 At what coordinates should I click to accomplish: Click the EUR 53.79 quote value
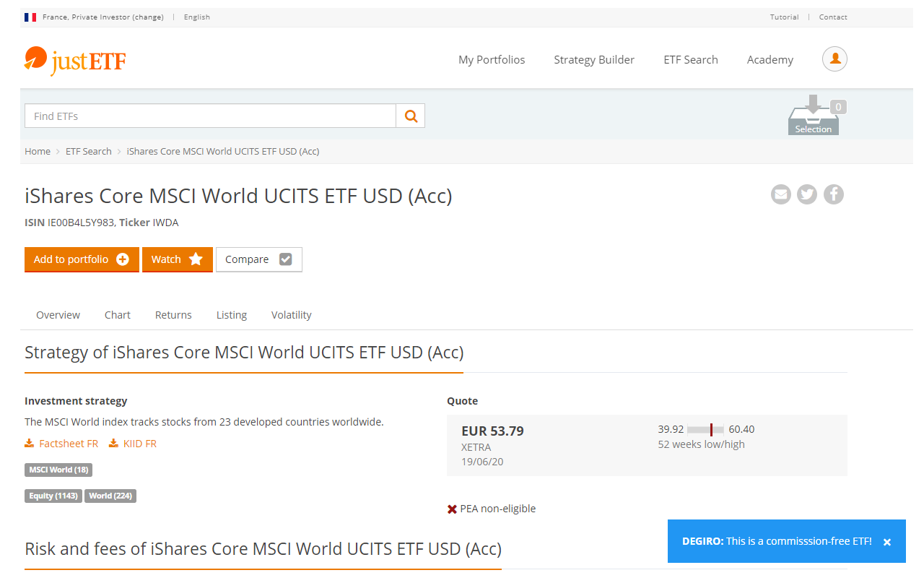click(x=493, y=431)
